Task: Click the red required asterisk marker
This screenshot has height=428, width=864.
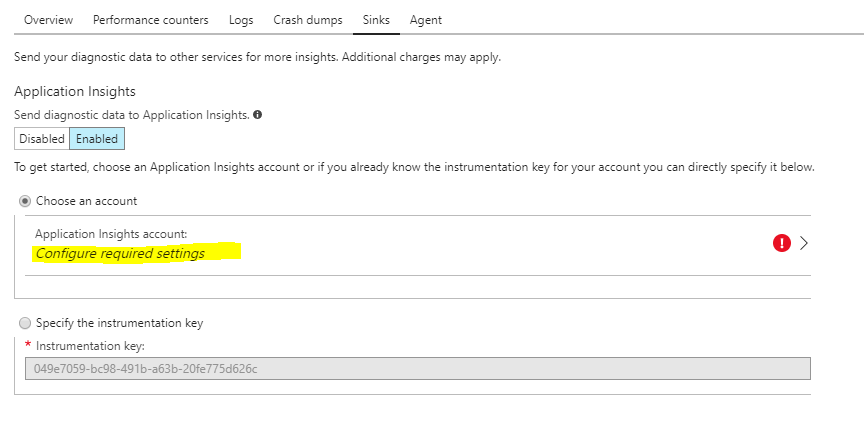Action: coord(28,345)
